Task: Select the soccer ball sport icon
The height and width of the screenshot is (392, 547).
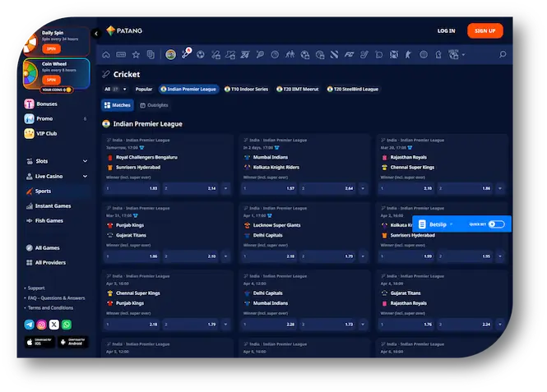Action: [x=201, y=54]
